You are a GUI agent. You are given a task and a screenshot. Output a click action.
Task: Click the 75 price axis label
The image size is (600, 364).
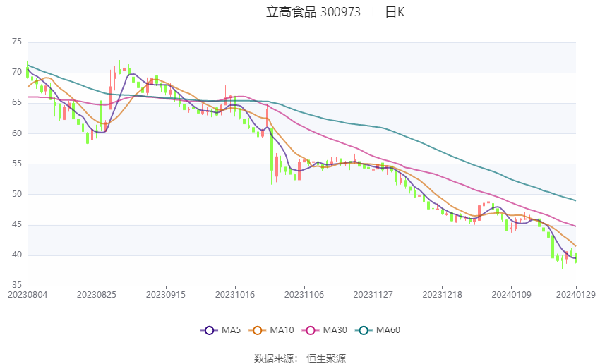pos(17,42)
